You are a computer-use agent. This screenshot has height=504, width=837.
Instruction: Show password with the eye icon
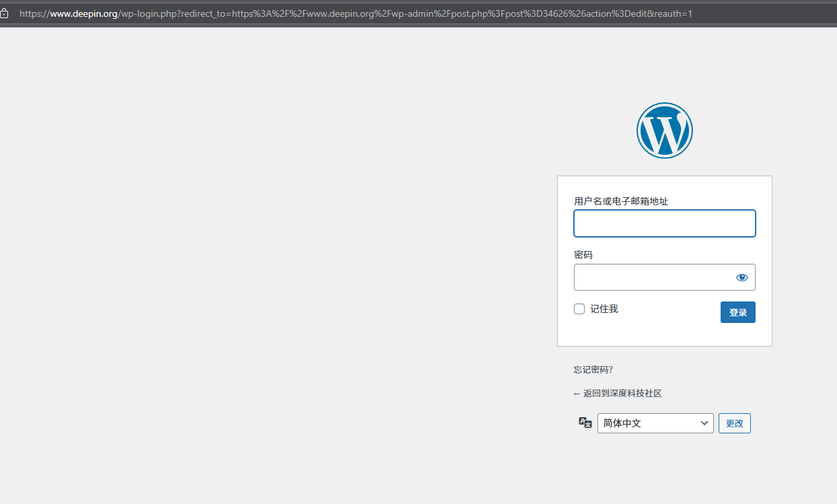pyautogui.click(x=742, y=277)
